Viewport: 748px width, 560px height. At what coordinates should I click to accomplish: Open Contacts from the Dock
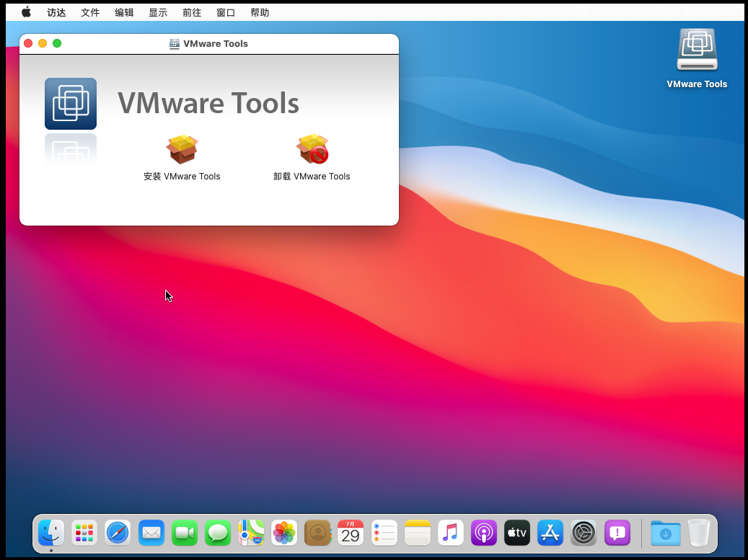[x=317, y=533]
